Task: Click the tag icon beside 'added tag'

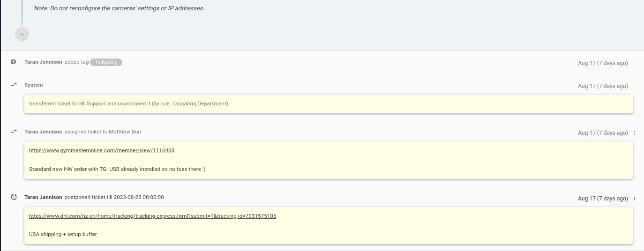Action: tap(14, 62)
